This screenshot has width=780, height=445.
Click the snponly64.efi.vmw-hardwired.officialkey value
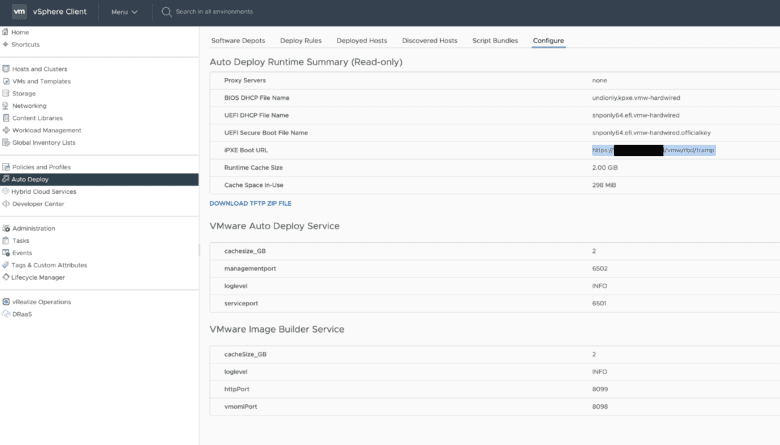pos(651,132)
